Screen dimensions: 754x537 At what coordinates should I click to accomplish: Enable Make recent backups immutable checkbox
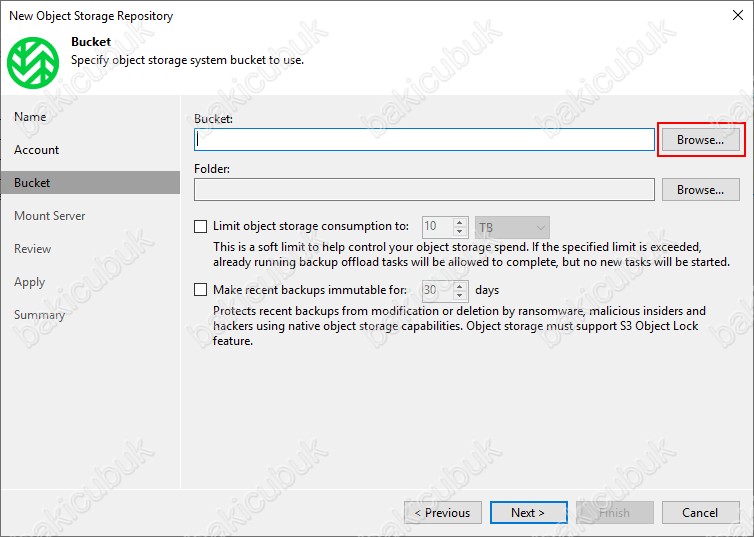(201, 290)
